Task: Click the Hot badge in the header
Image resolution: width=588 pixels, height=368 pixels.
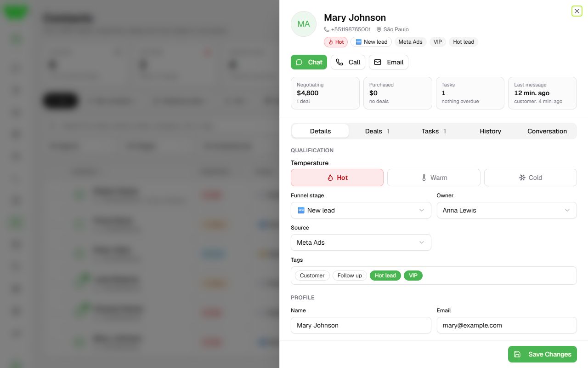Action: [x=336, y=42]
